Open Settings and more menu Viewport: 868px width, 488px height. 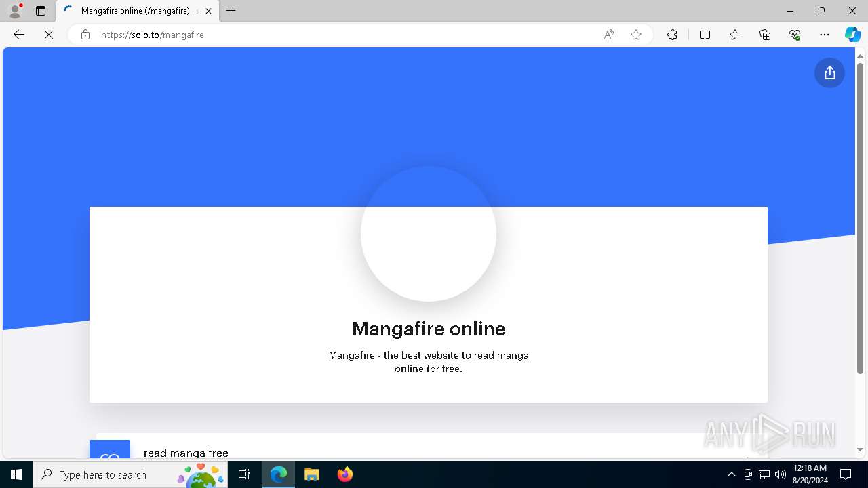(x=825, y=35)
